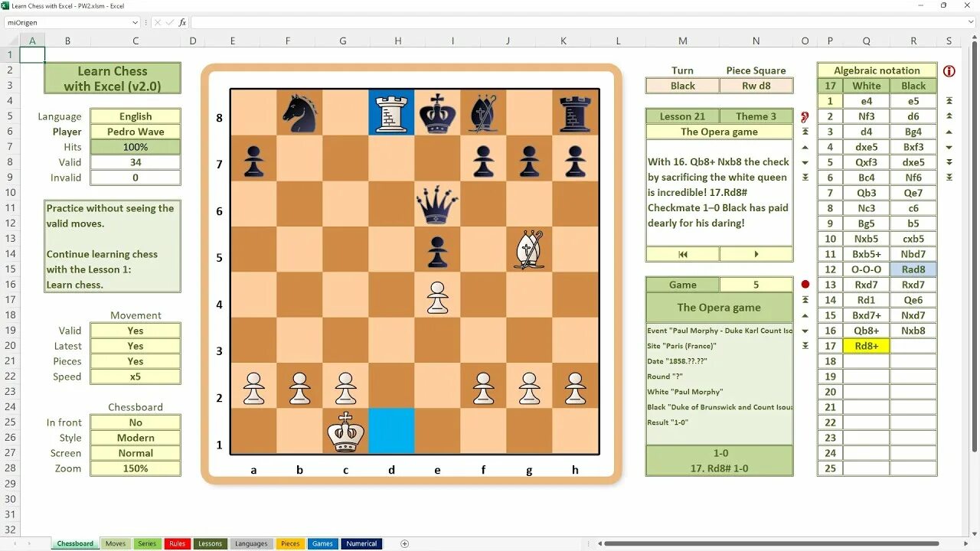Click the white king on c1
The image size is (980, 551).
[x=345, y=432]
